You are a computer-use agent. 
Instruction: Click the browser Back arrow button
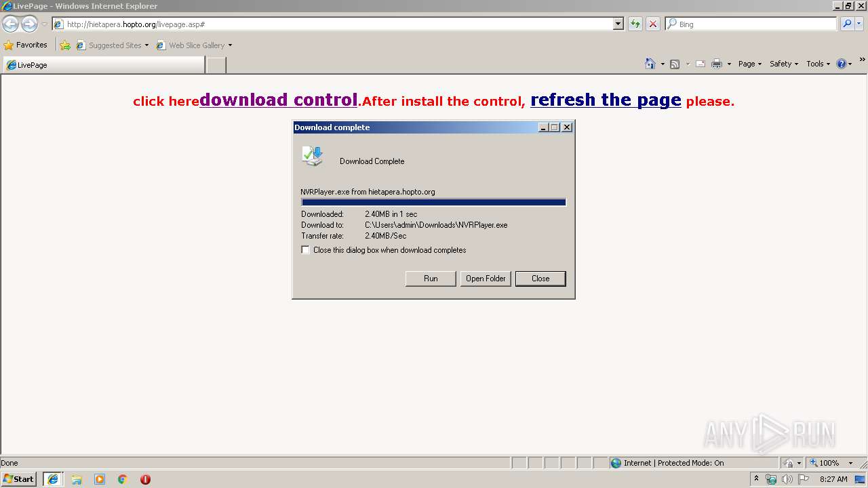pos(11,24)
